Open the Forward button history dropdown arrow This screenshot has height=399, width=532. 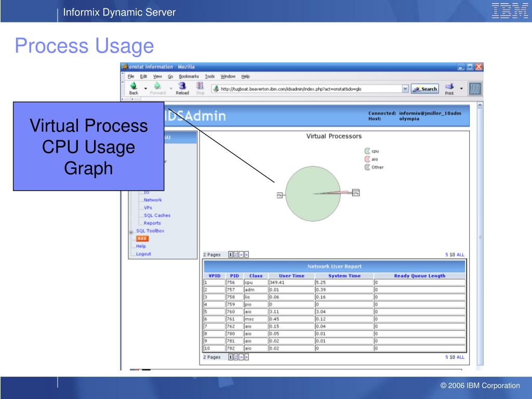(170, 88)
